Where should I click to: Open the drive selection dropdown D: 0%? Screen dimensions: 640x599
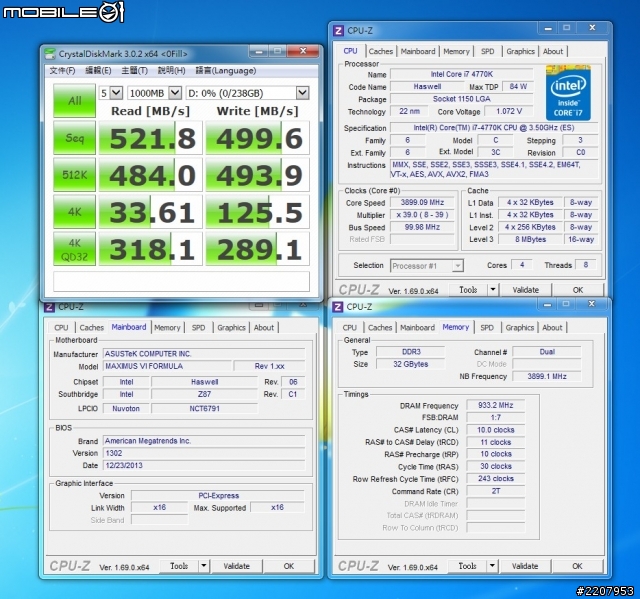point(247,93)
